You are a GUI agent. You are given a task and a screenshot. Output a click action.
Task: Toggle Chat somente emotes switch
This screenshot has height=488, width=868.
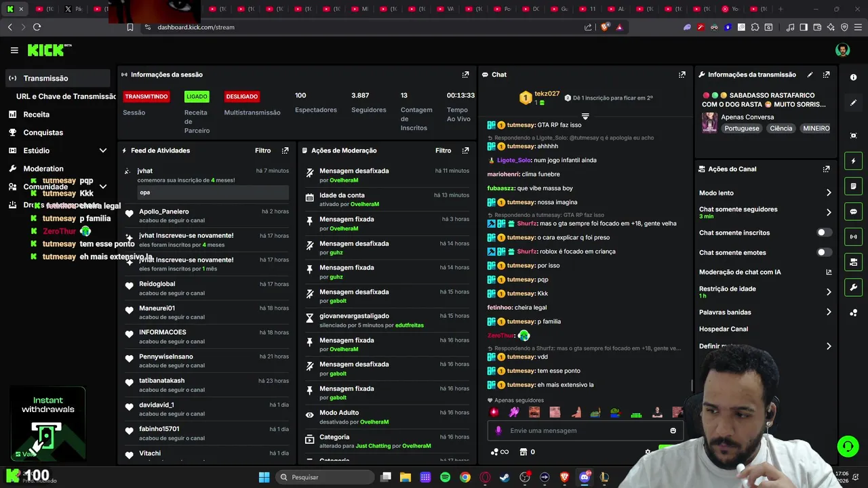(x=824, y=252)
